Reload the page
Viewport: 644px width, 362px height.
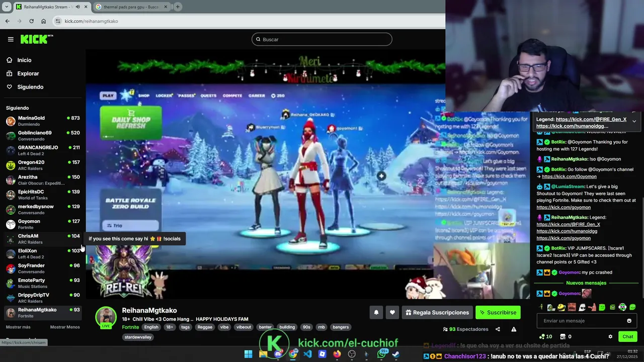[x=31, y=21]
